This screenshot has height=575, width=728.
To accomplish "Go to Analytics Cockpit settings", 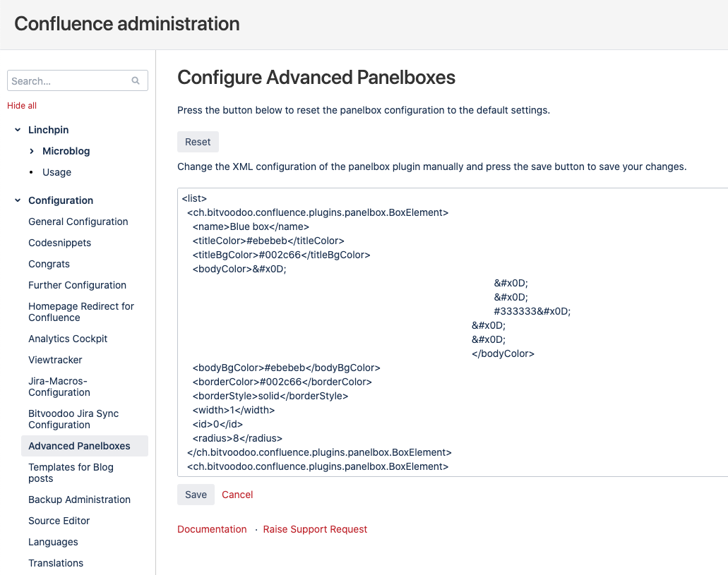I will coord(68,339).
